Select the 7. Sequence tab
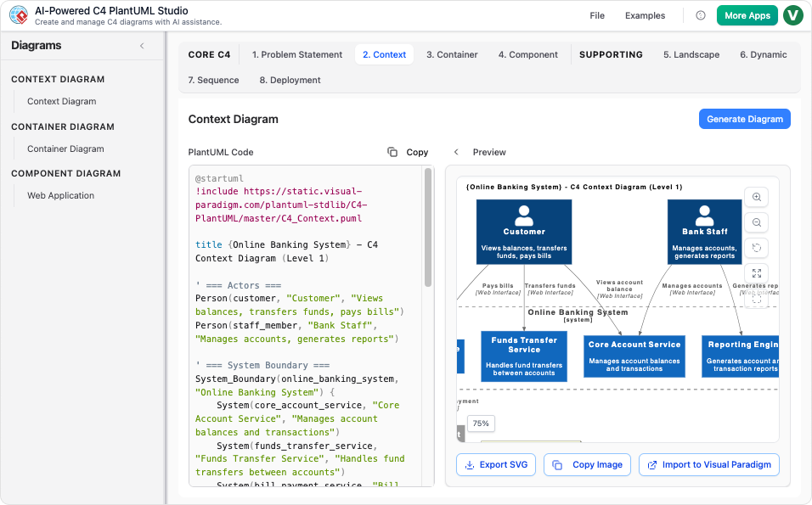Screen dimensions: 812x505 [x=212, y=80]
